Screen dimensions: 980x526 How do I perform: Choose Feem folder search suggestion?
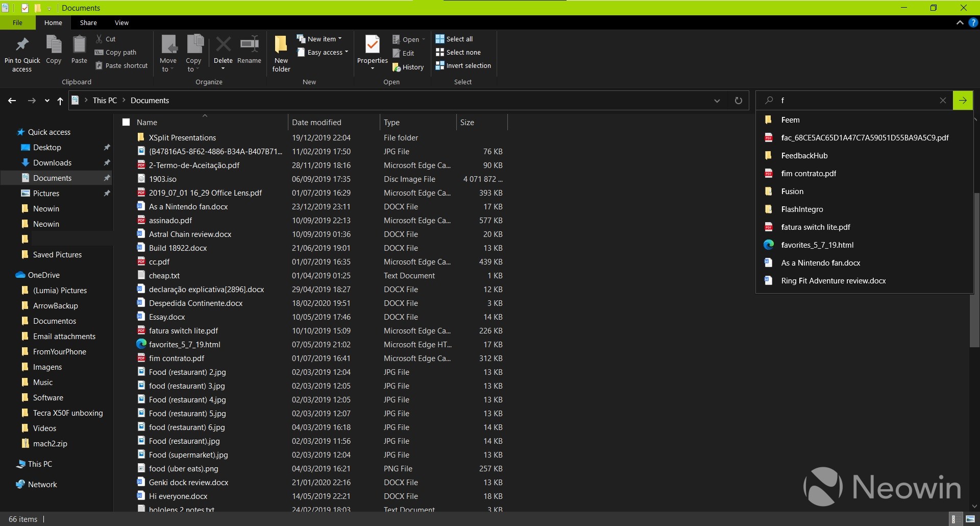point(865,120)
